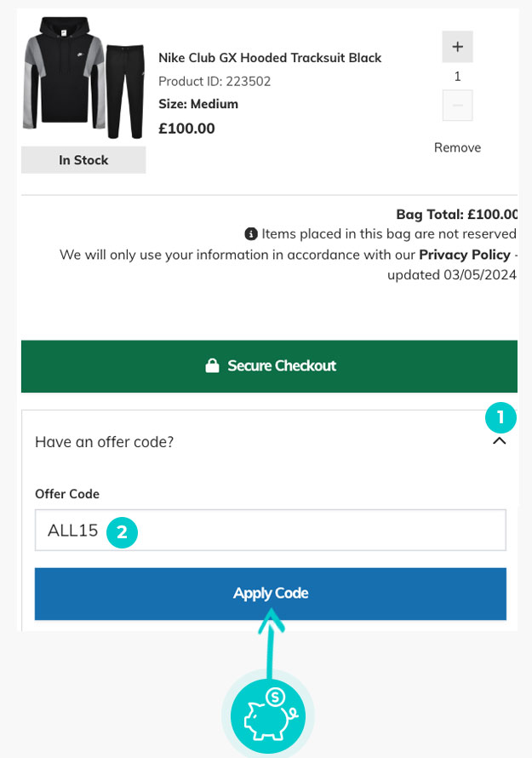Remove the tracksuit from the bag
This screenshot has width=532, height=758.
pos(457,147)
